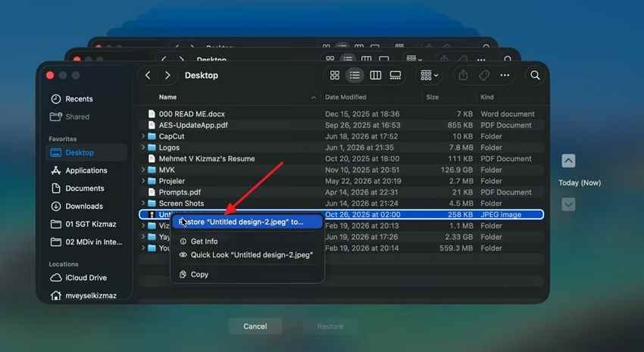Click the Share toolbar icon

point(463,75)
